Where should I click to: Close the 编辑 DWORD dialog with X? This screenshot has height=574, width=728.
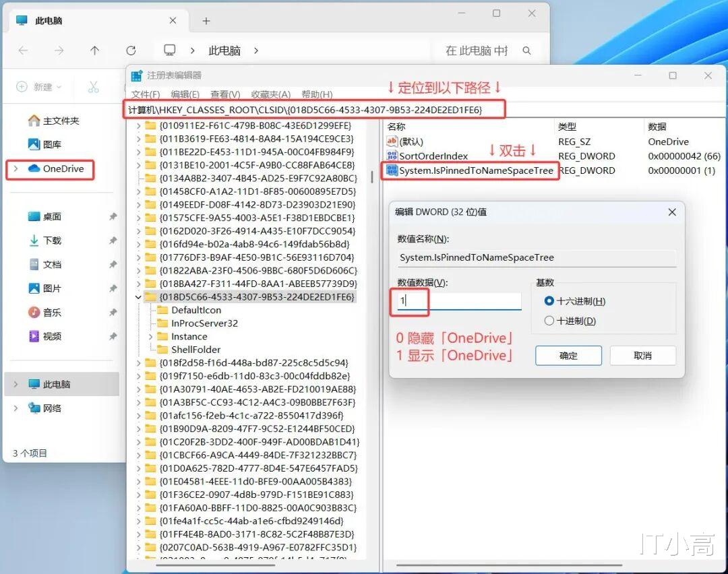click(x=672, y=212)
